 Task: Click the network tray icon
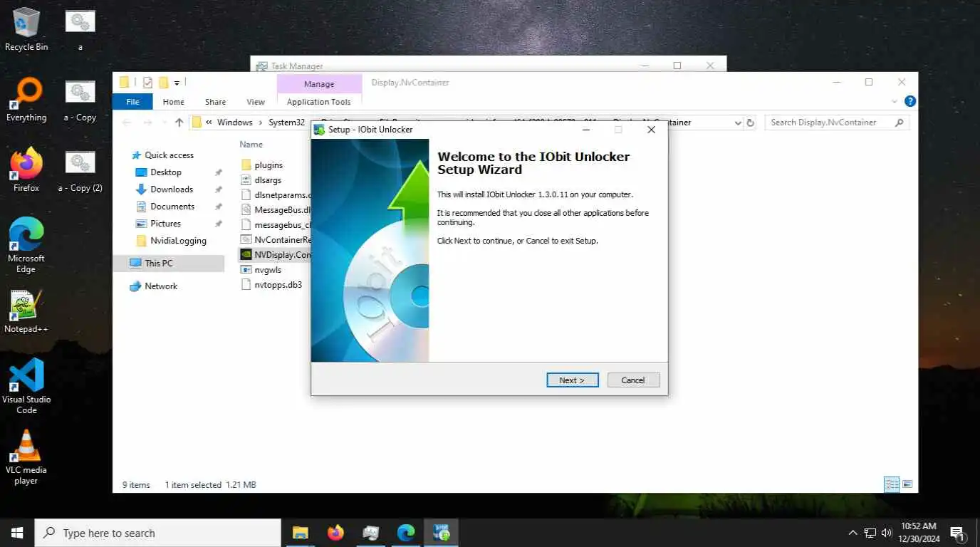870,533
